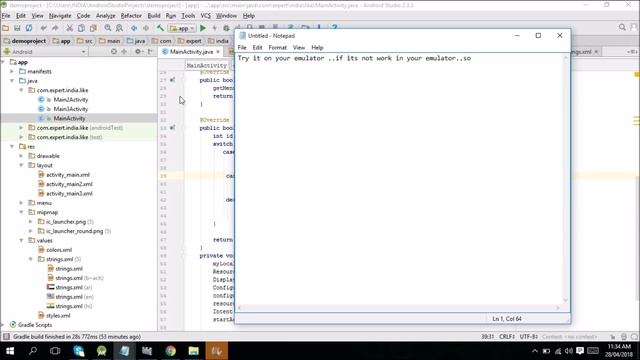This screenshot has width=640, height=360.
Task: Open the Build menu
Action: [x=154, y=16]
